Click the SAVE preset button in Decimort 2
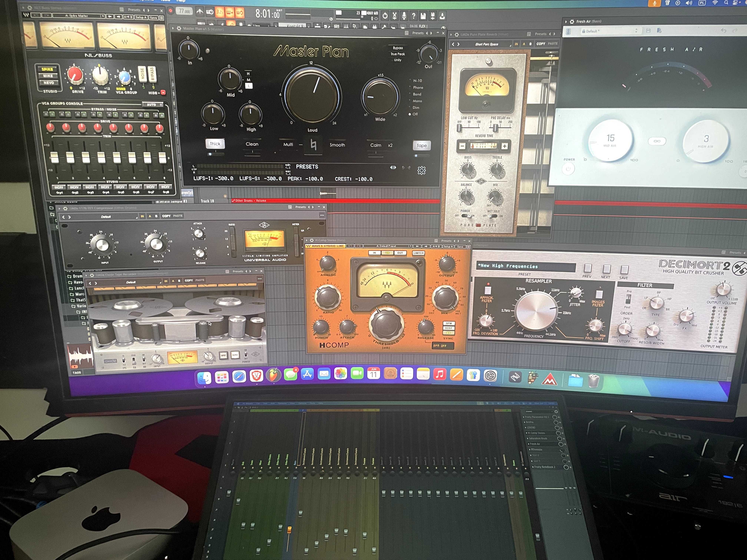The width and height of the screenshot is (747, 560). click(624, 270)
